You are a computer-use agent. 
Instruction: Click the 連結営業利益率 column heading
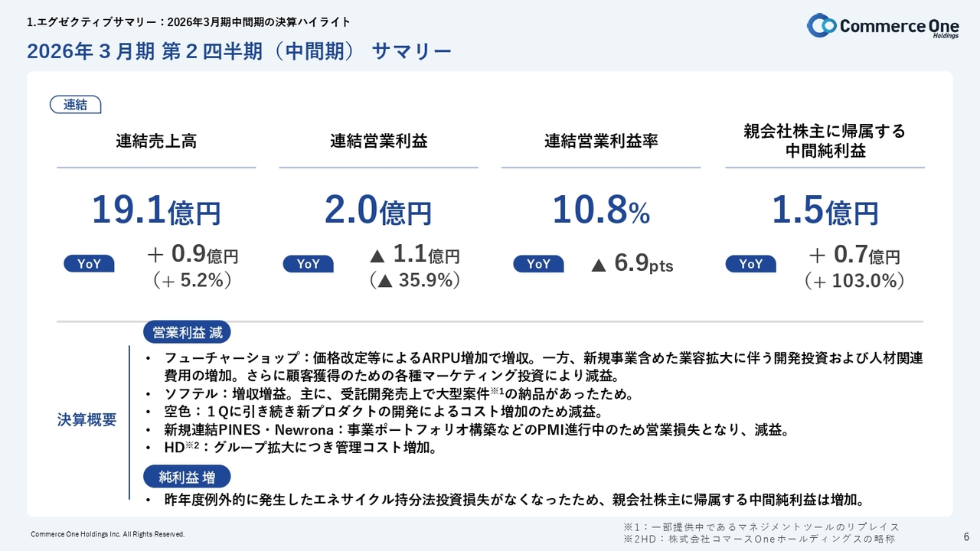(x=601, y=142)
